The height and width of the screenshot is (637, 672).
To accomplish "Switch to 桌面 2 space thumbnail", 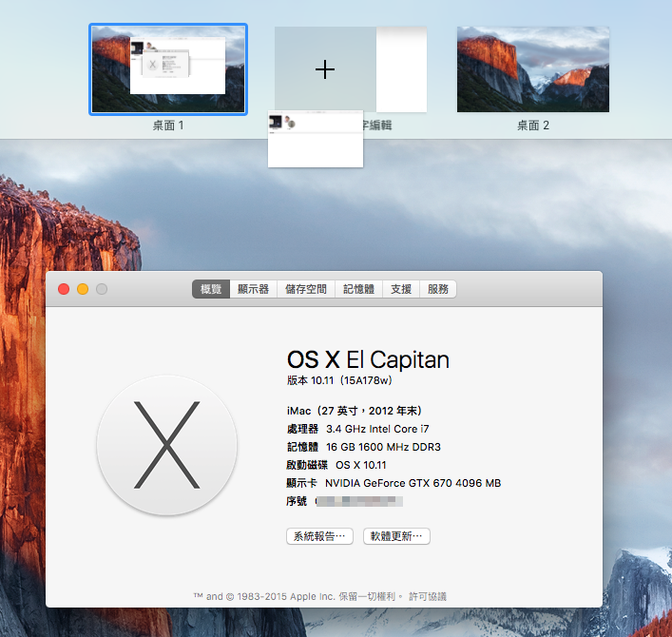I will [533, 69].
